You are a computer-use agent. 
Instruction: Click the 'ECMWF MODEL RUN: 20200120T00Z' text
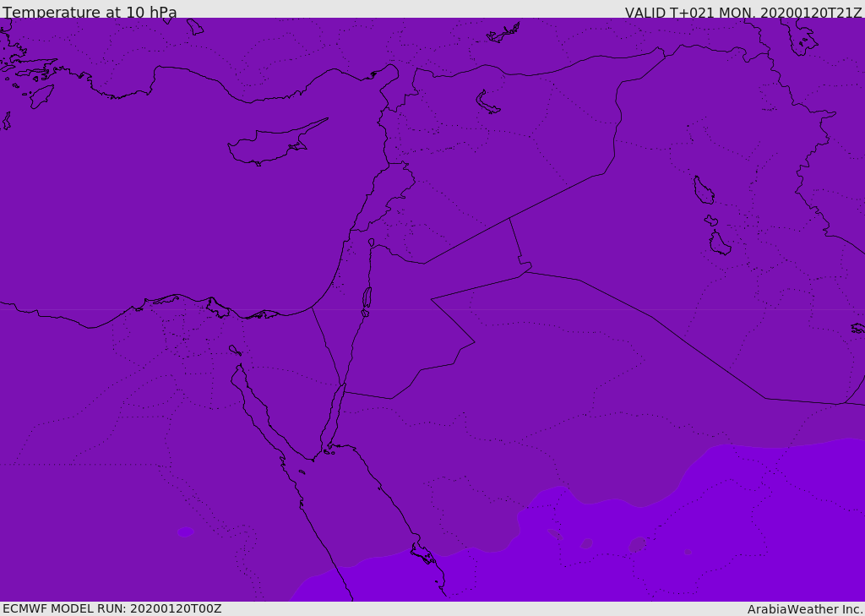point(112,608)
